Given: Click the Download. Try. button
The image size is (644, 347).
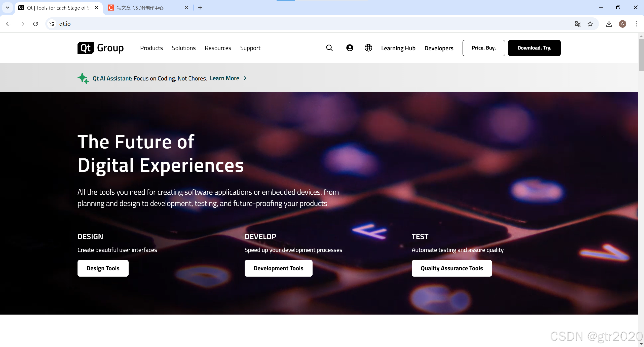Looking at the screenshot, I should (534, 48).
